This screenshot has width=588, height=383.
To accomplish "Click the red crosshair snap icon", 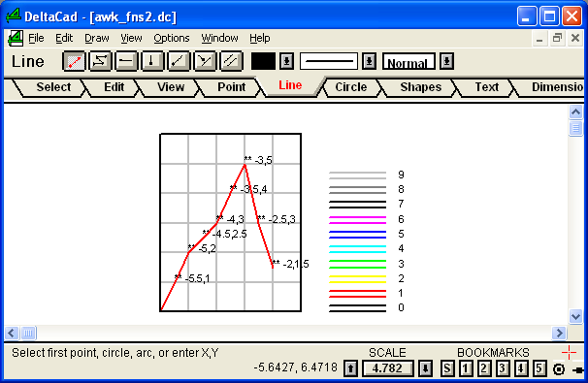I will (569, 353).
